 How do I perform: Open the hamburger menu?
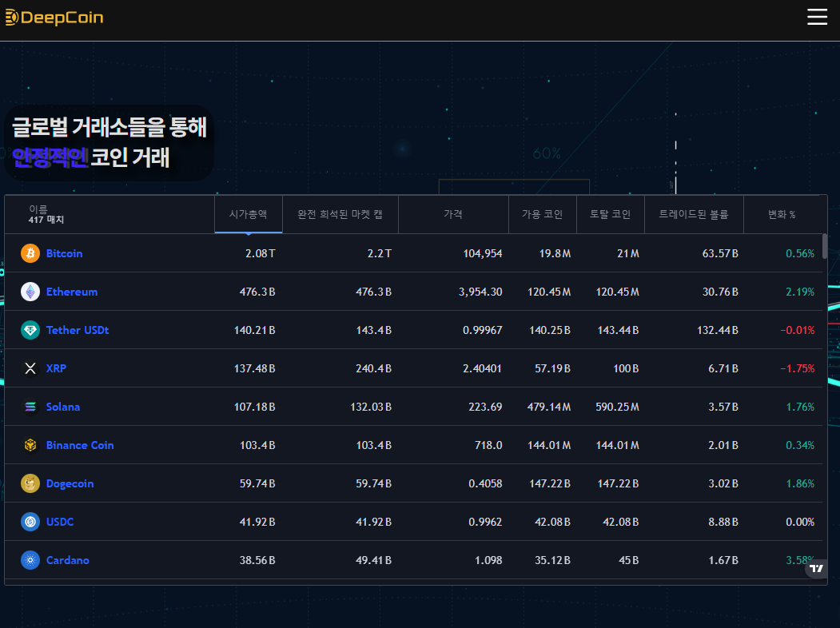817,17
